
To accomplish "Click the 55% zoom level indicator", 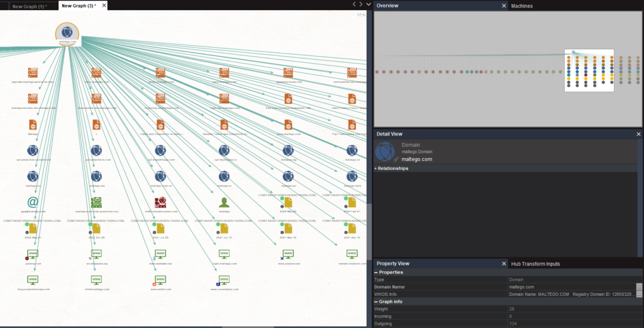I will tap(361, 15).
